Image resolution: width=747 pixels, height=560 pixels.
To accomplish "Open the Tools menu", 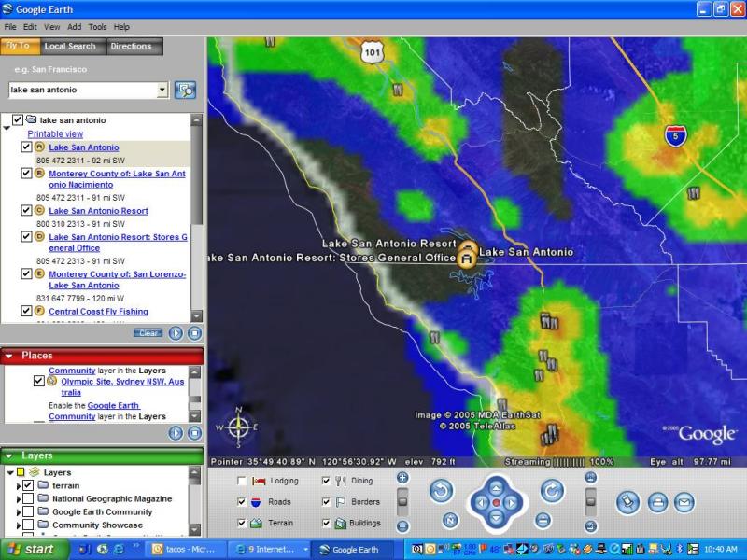I will click(97, 27).
